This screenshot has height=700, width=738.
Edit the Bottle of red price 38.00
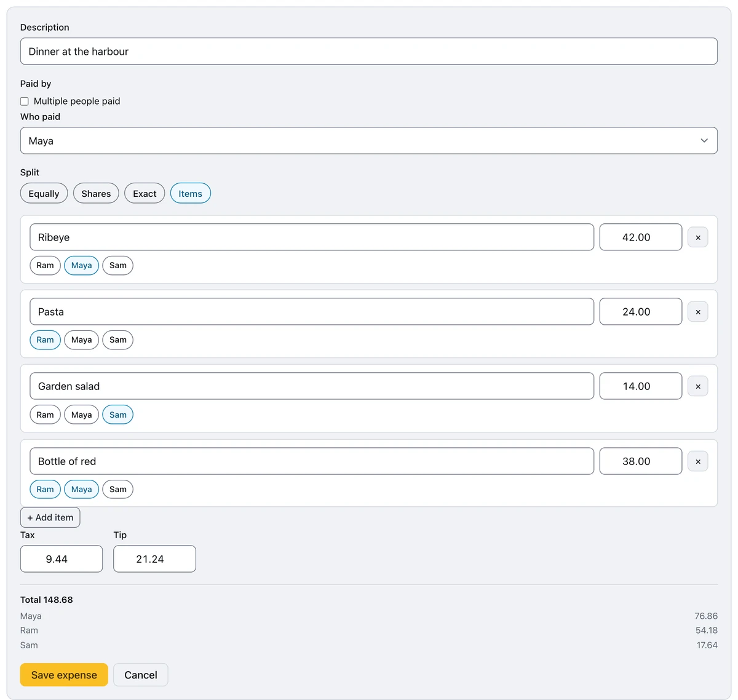click(641, 461)
